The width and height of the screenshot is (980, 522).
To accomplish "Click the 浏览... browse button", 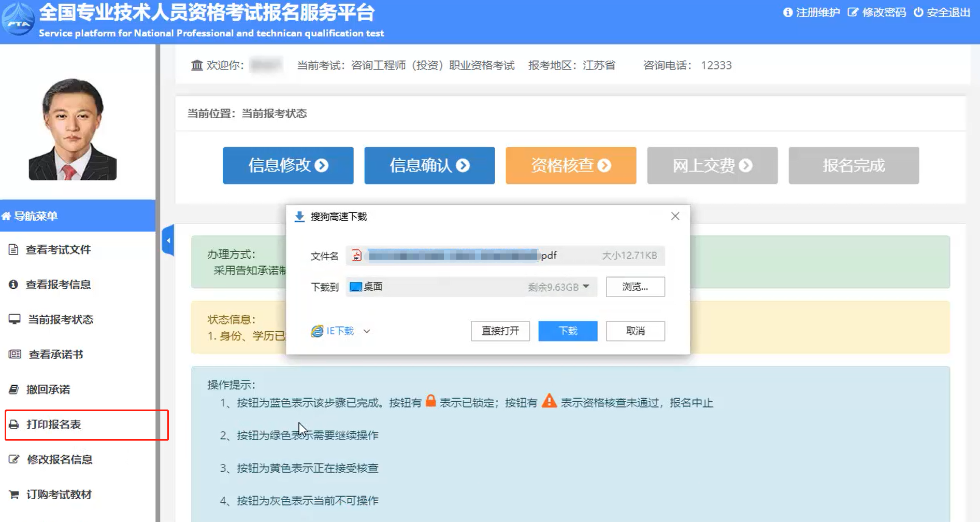I will coord(635,287).
